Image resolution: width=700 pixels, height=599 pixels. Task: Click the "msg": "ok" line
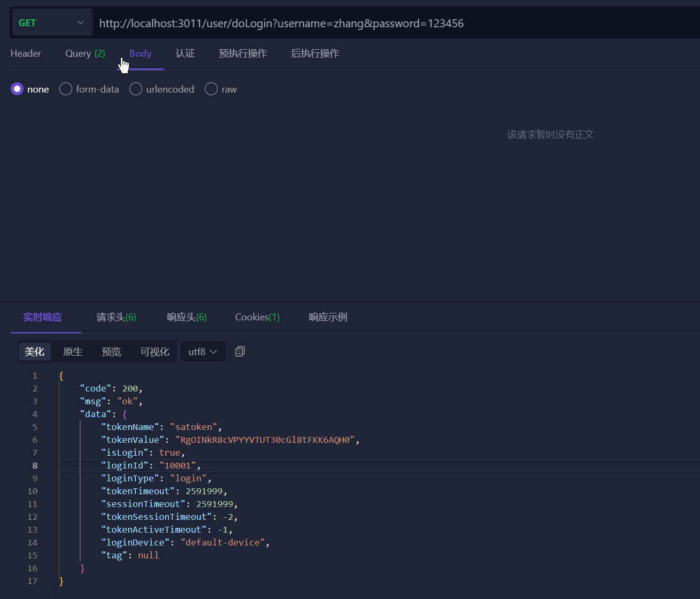(x=111, y=401)
